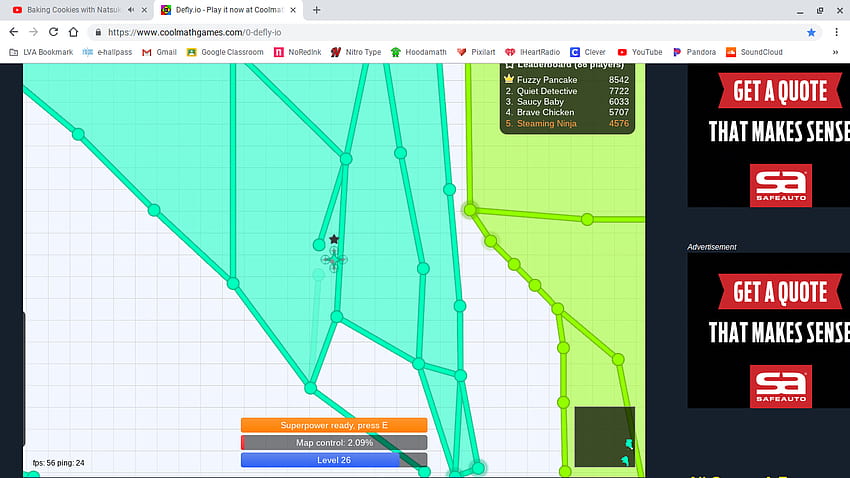This screenshot has width=850, height=478.
Task: Open the Google Classroom bookmark
Action: (225, 52)
